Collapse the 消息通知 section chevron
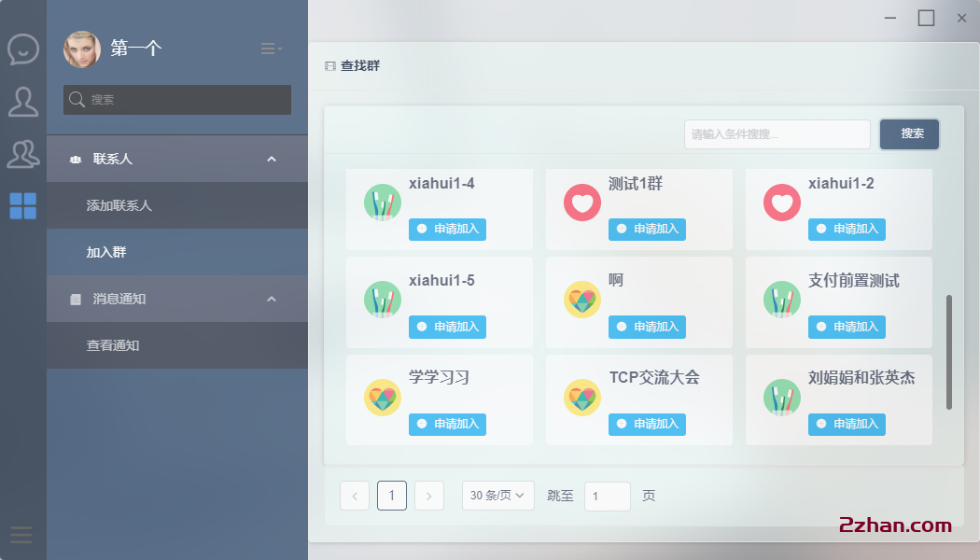This screenshot has width=980, height=560. 271,299
